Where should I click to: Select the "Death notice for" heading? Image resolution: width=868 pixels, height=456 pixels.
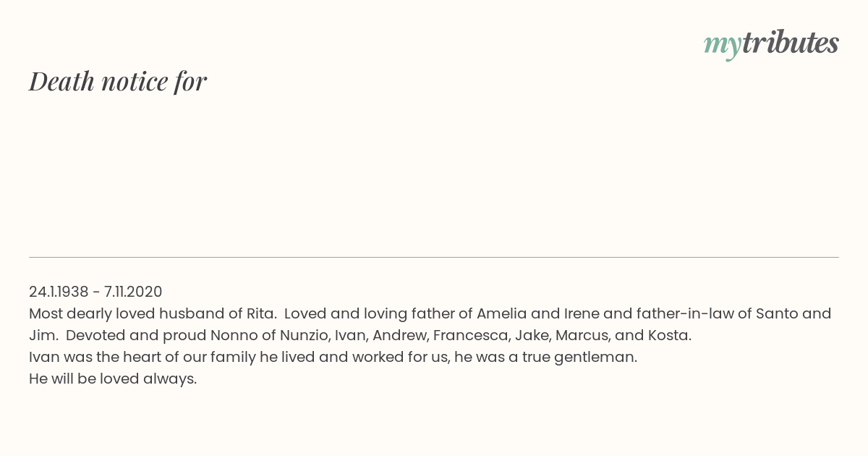pyautogui.click(x=118, y=81)
